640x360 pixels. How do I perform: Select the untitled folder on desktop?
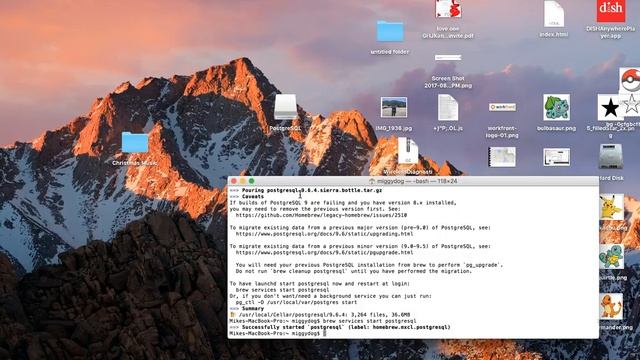click(390, 31)
